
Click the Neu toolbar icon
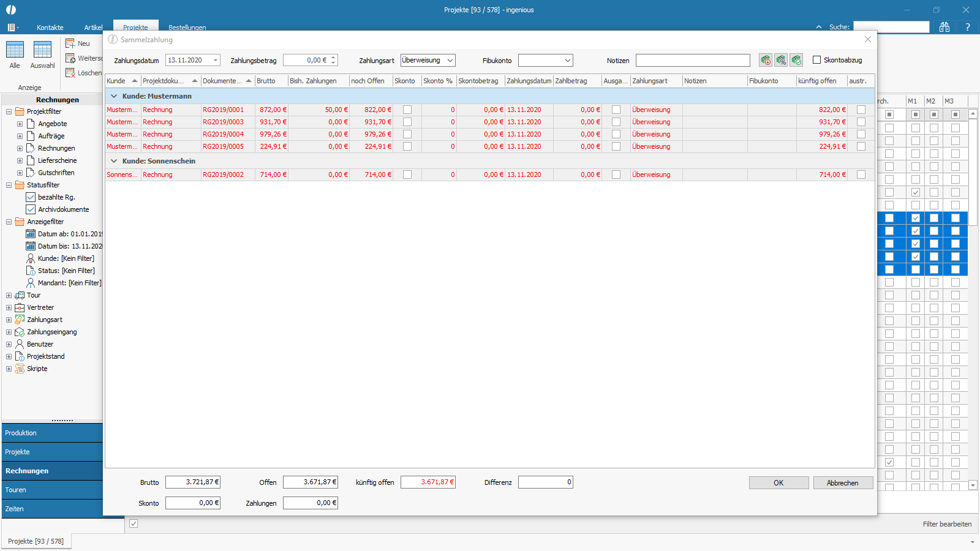pos(70,43)
